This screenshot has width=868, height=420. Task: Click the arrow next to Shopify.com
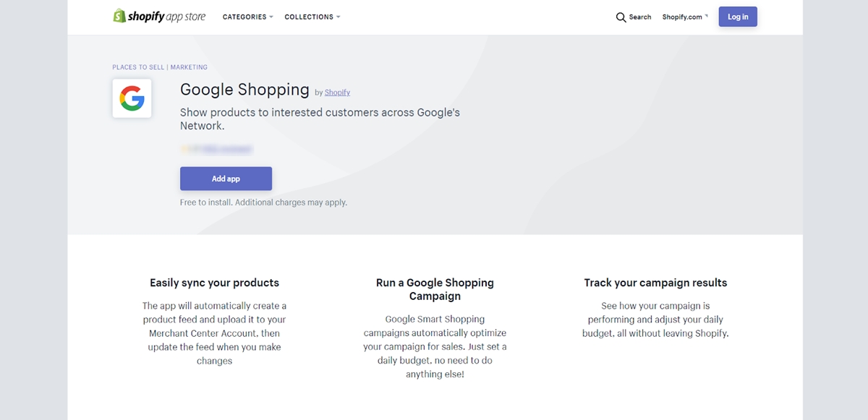pyautogui.click(x=707, y=16)
